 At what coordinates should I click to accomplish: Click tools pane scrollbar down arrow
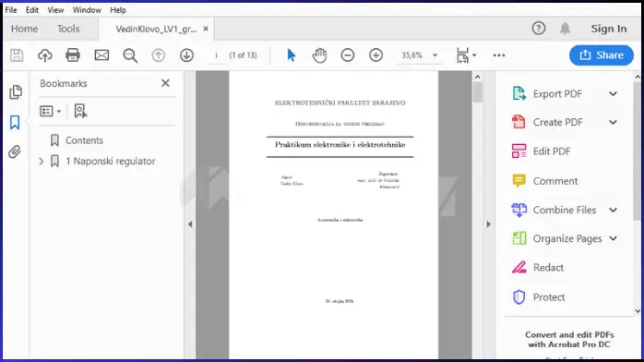click(638, 311)
